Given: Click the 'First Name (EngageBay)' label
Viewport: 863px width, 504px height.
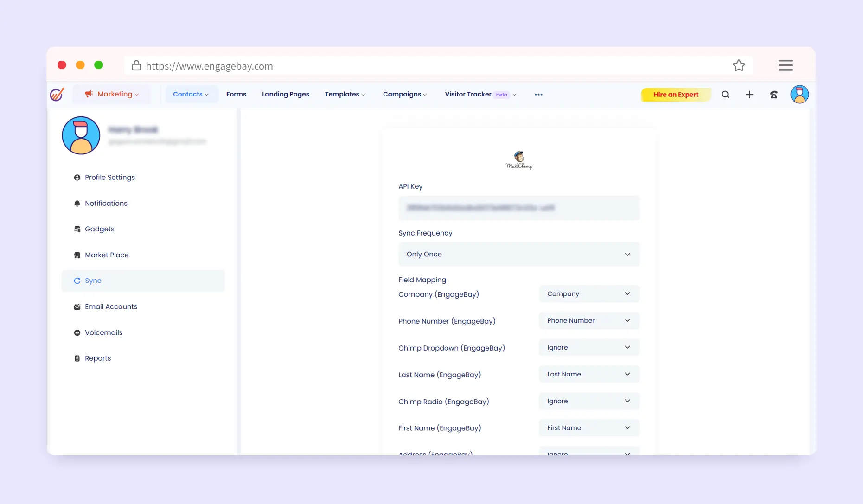Looking at the screenshot, I should click(440, 428).
